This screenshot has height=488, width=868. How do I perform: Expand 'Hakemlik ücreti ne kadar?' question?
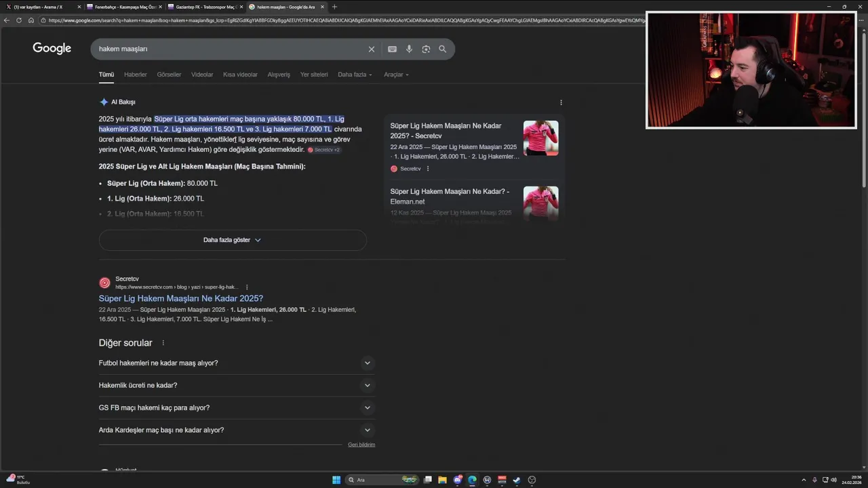click(x=237, y=386)
